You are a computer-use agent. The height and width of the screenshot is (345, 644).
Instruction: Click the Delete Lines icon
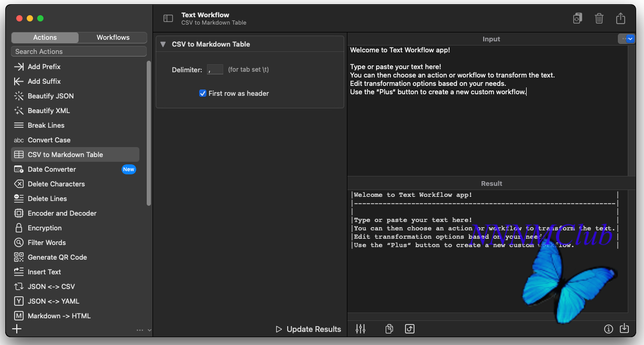coord(19,198)
